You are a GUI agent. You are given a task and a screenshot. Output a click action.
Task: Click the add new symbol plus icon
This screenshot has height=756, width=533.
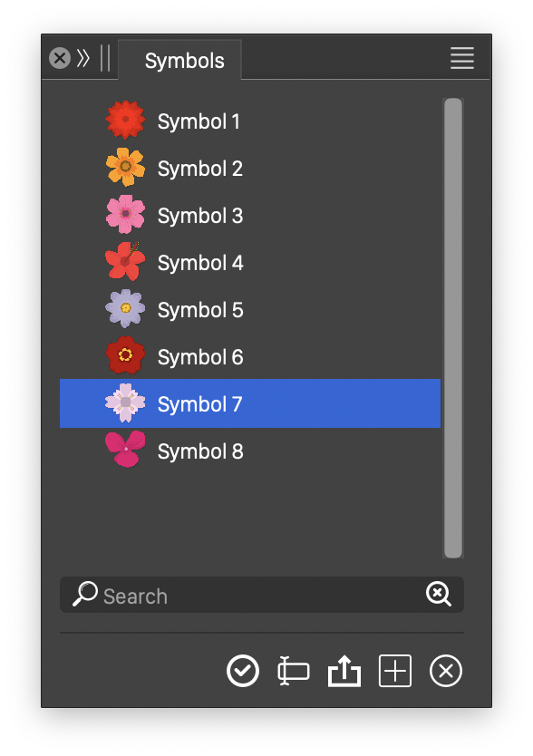[x=395, y=671]
